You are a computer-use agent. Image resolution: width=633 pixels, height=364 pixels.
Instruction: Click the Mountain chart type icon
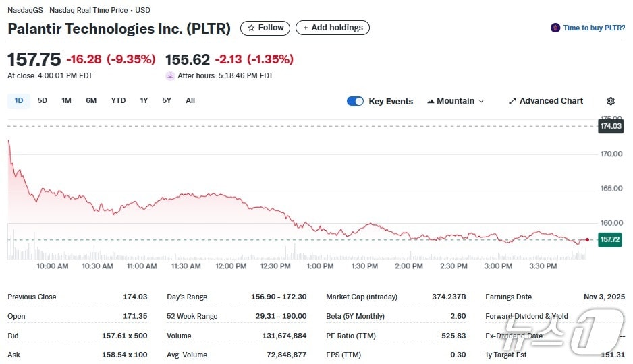(431, 101)
